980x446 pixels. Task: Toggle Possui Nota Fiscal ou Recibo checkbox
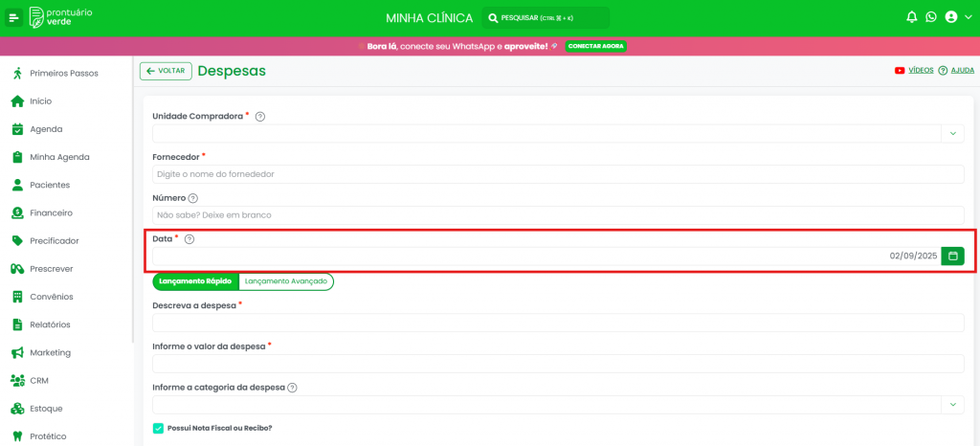coord(158,428)
